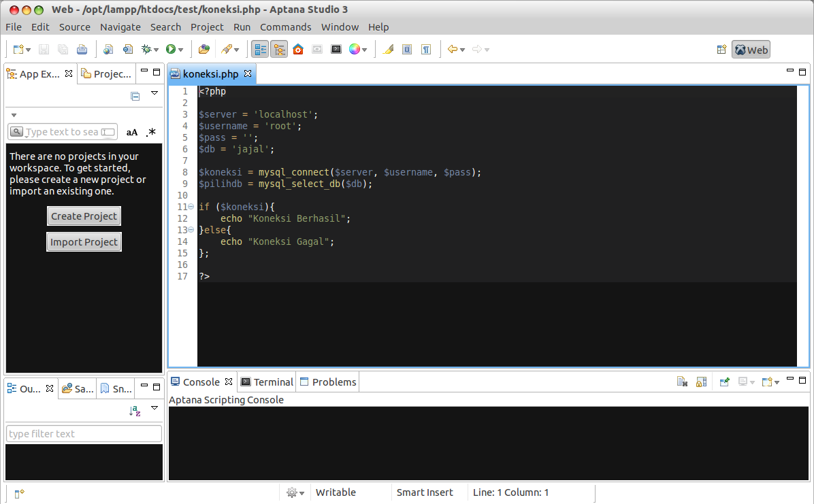Image resolution: width=814 pixels, height=504 pixels.
Task: Switch to the Snippets tab
Action: coord(116,388)
